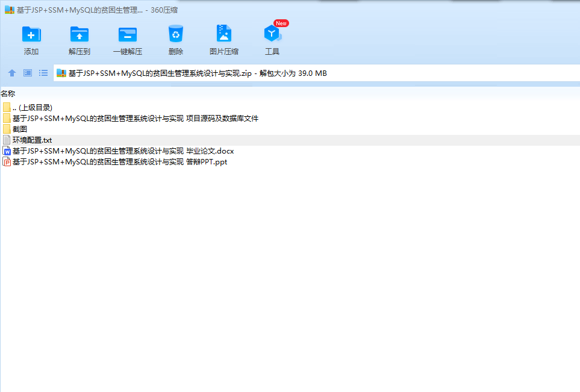Click the text file icon of 环境配置.txt
580x392 pixels.
[7, 140]
